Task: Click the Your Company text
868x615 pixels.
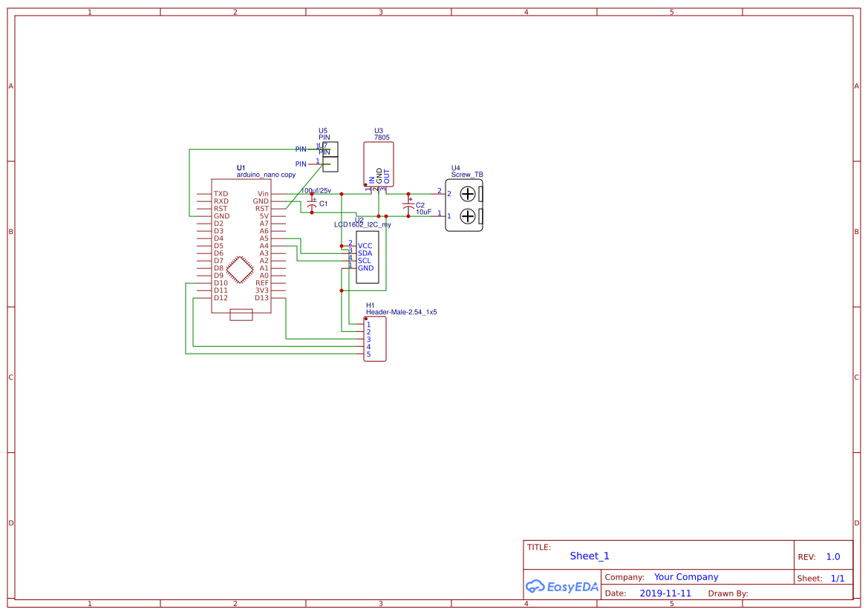Action: pos(685,576)
